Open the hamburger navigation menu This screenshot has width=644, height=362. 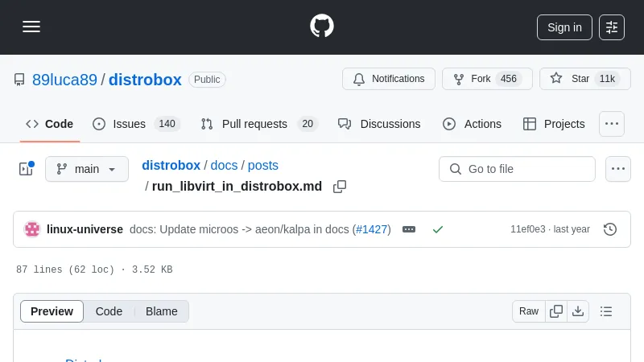point(31,27)
